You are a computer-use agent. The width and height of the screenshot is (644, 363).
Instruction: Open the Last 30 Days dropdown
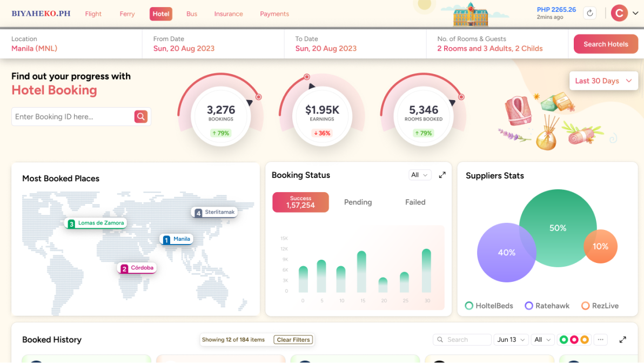(x=603, y=81)
